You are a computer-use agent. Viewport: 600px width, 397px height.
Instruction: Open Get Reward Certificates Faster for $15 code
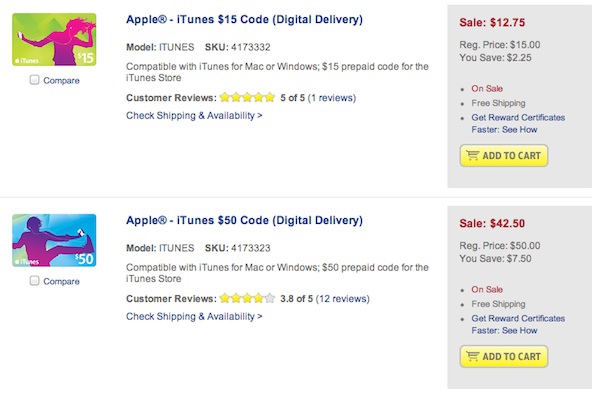[x=518, y=124]
